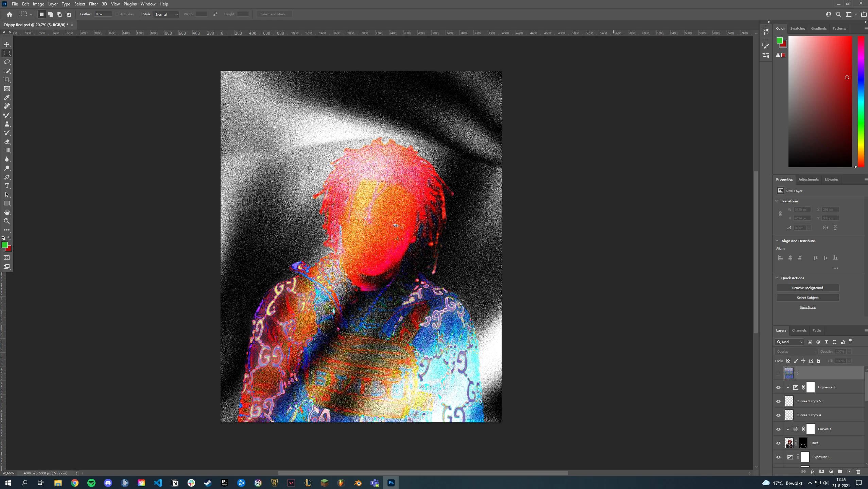Choose the Gradient tool

point(7,150)
